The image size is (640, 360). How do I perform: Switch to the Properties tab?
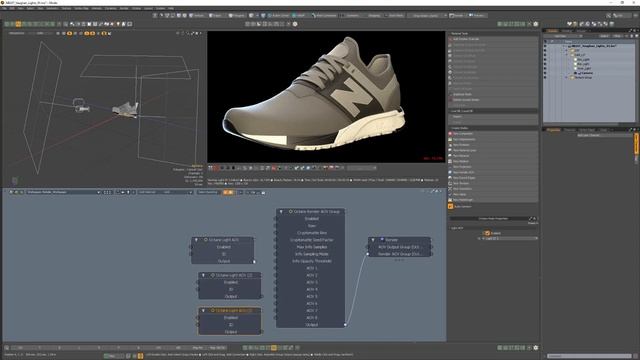coord(553,130)
